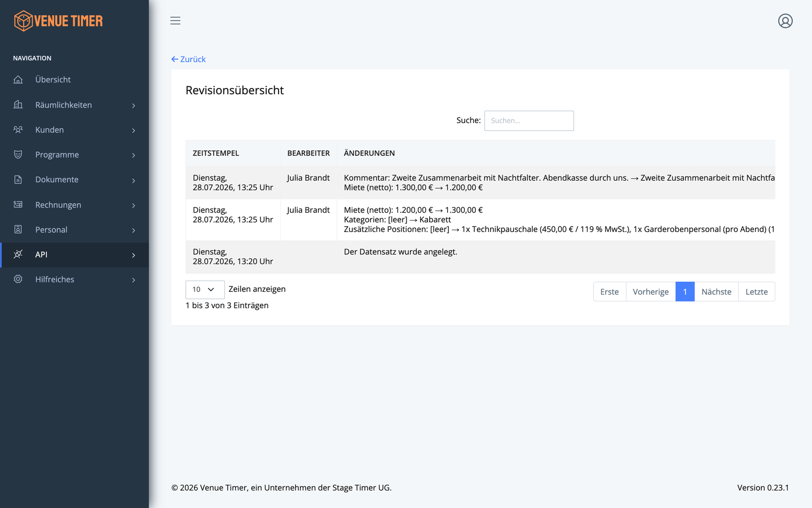Open Übersicht via the house icon
The width and height of the screenshot is (812, 508).
tap(18, 80)
